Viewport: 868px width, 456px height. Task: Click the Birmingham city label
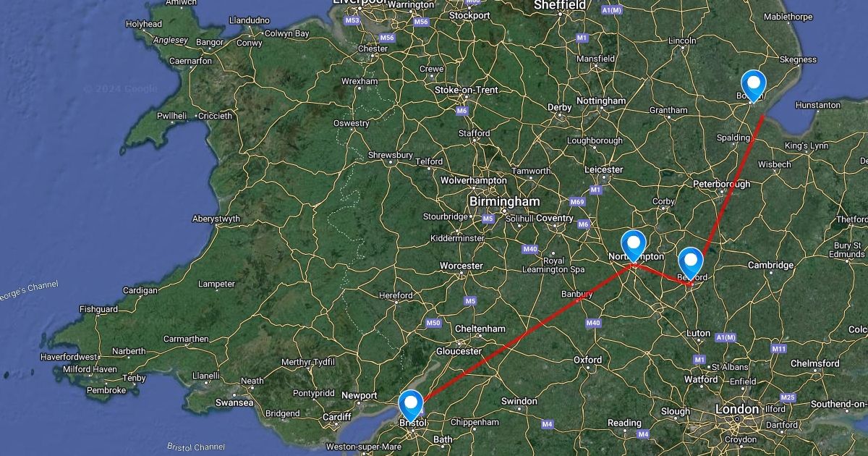point(504,201)
